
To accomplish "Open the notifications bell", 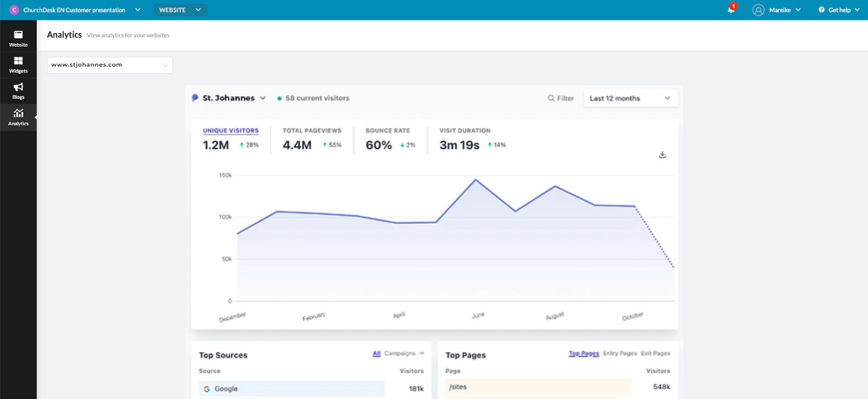I will pos(731,10).
